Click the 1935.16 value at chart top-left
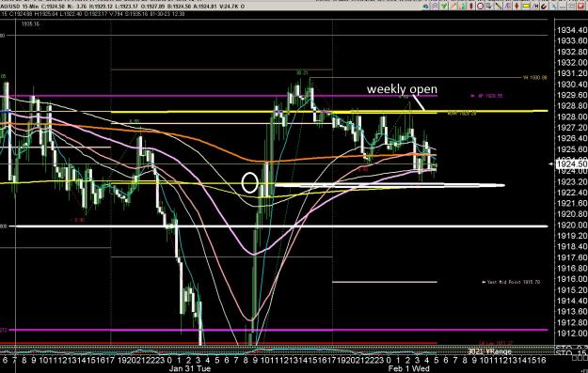 tap(30, 24)
